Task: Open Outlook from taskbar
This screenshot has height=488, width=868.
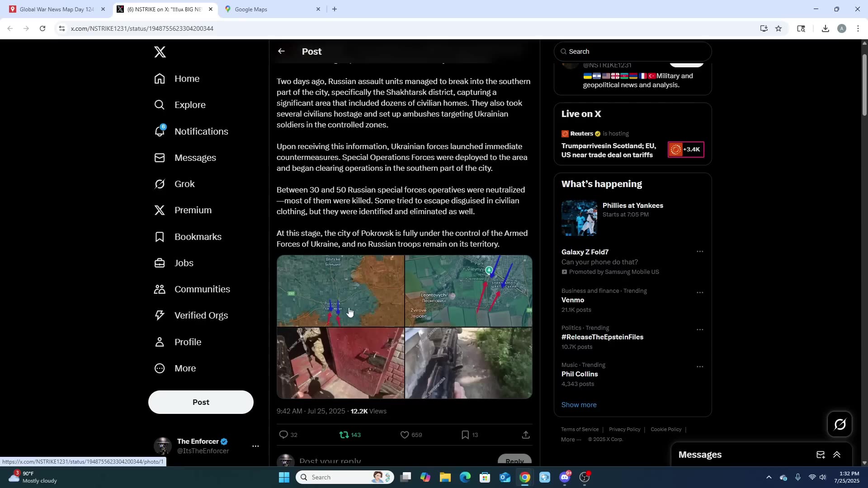Action: click(505, 477)
